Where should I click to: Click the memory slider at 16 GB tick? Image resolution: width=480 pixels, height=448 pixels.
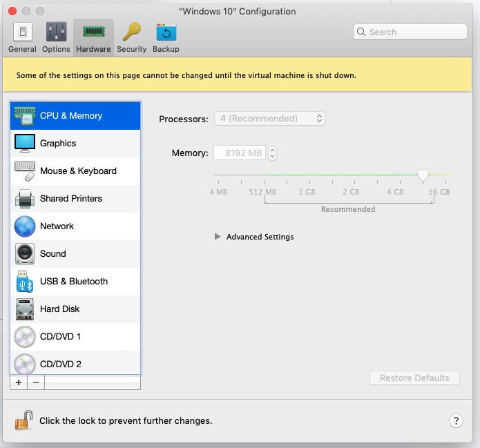[x=445, y=182]
